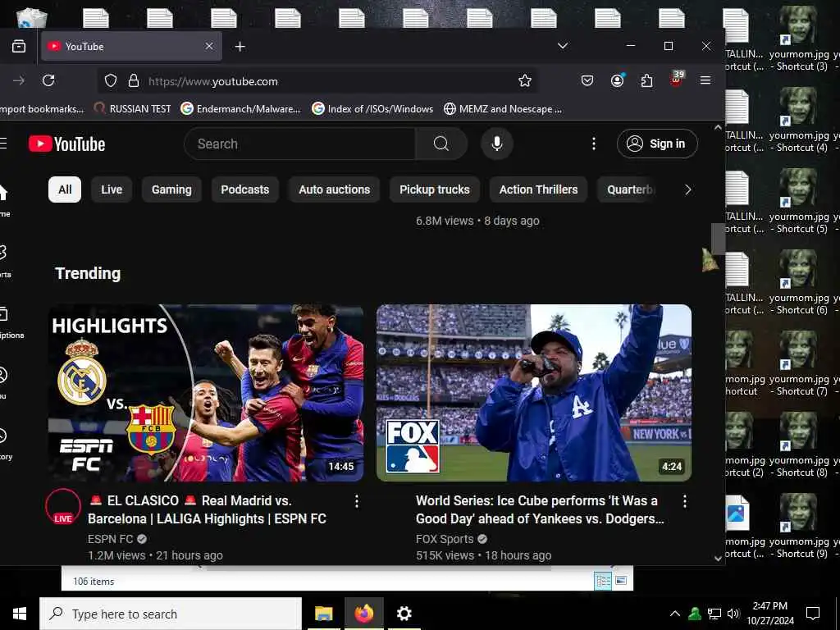Open the El Clasico highlights thumbnail
This screenshot has width=840, height=630.
[x=206, y=393]
